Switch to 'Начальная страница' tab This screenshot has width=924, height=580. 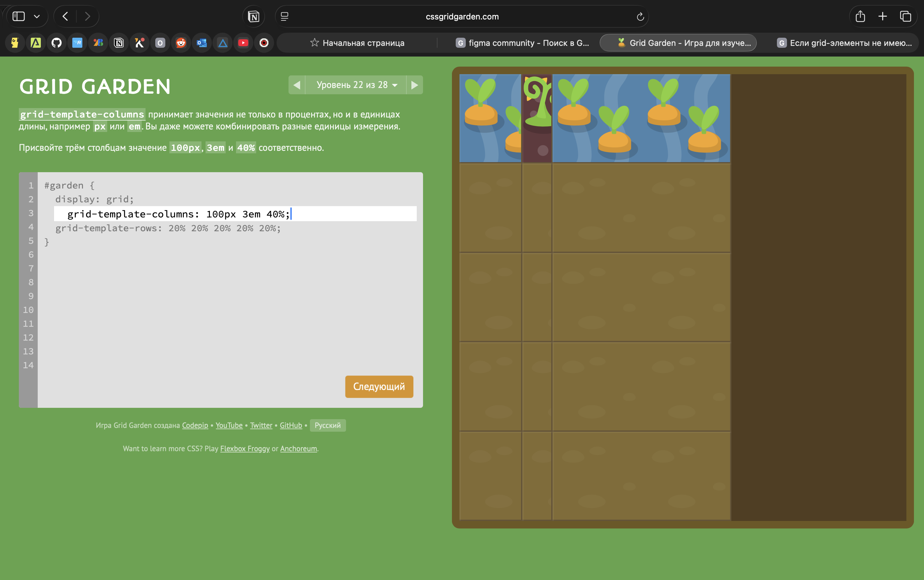(357, 43)
